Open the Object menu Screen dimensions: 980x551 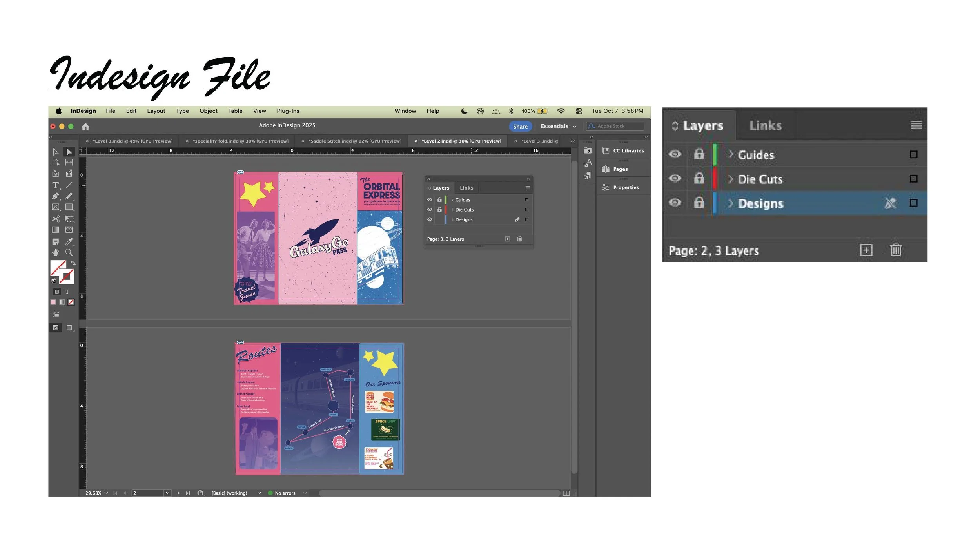(x=208, y=111)
